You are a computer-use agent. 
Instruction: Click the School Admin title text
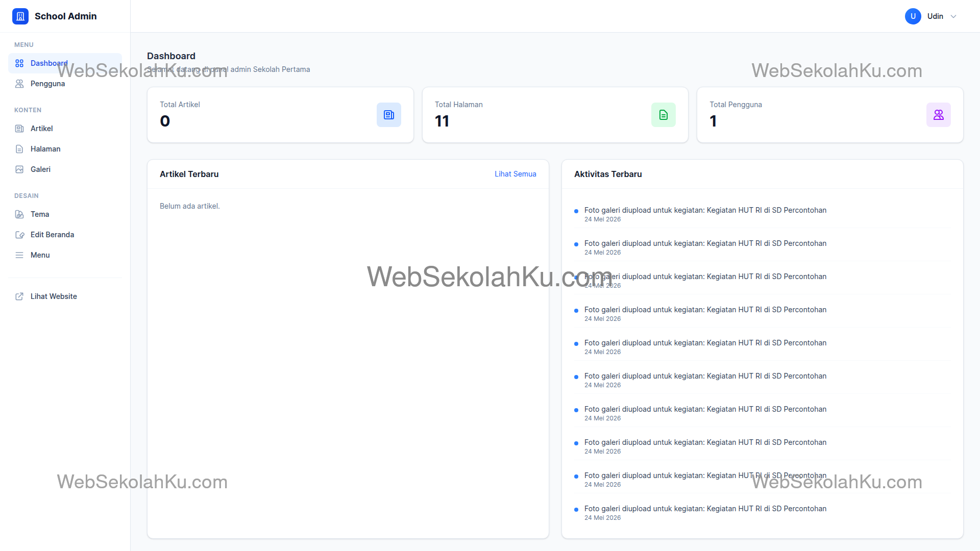(x=66, y=16)
